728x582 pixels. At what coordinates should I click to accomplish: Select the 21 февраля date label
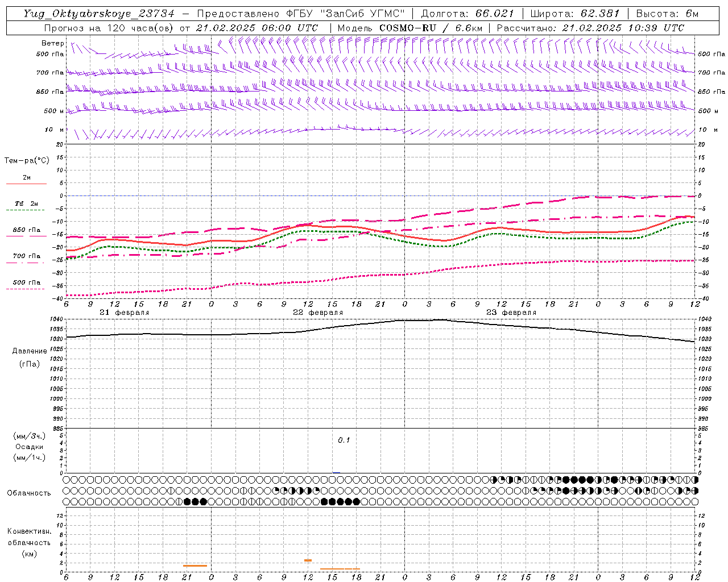click(124, 313)
